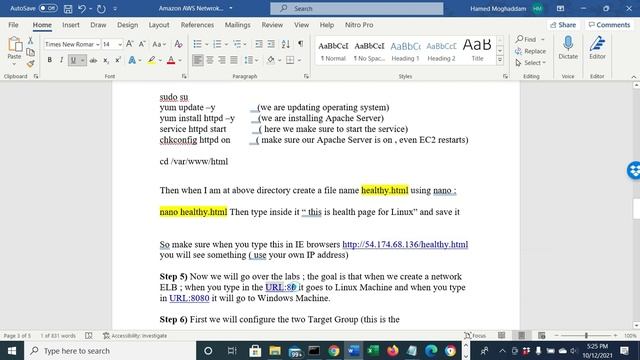The height and width of the screenshot is (360, 640).
Task: Decrease font size with Shrink Font
Action: tap(142, 44)
